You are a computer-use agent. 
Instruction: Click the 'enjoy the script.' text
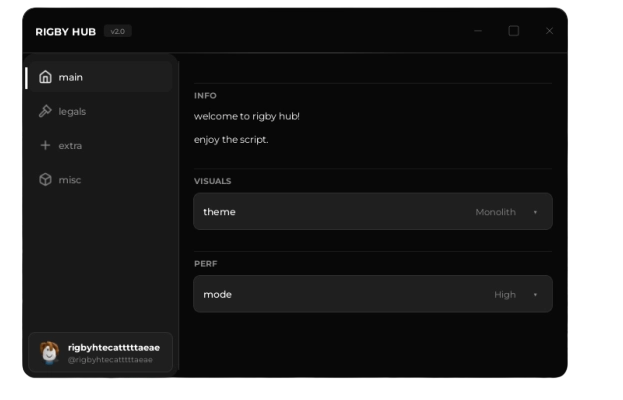pos(231,140)
